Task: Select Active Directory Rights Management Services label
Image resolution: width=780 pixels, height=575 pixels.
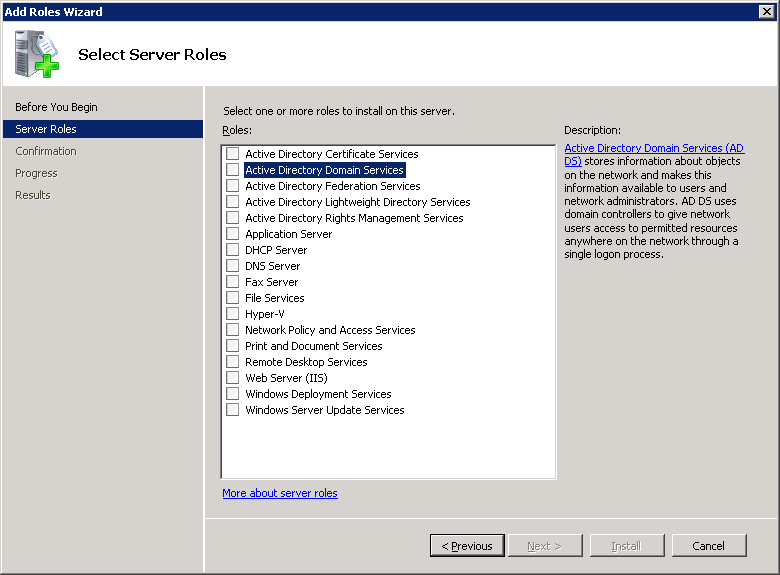Action: 354,218
